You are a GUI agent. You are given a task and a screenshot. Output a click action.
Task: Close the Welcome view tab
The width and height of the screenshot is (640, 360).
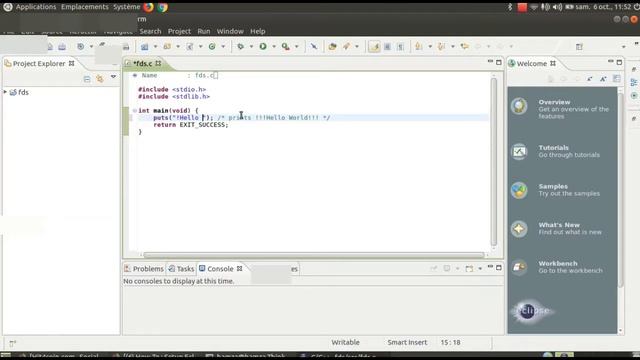(x=553, y=63)
